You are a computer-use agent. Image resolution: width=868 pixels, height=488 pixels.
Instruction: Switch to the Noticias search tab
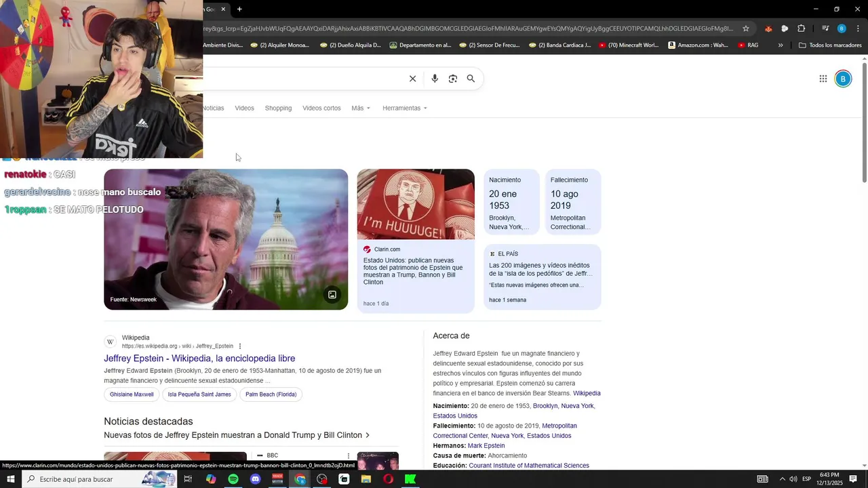click(213, 108)
